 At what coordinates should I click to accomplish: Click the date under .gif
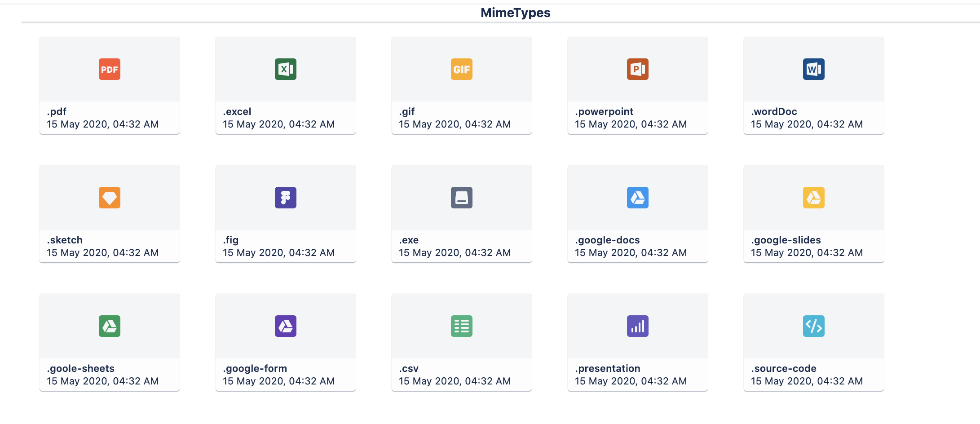[x=455, y=124]
